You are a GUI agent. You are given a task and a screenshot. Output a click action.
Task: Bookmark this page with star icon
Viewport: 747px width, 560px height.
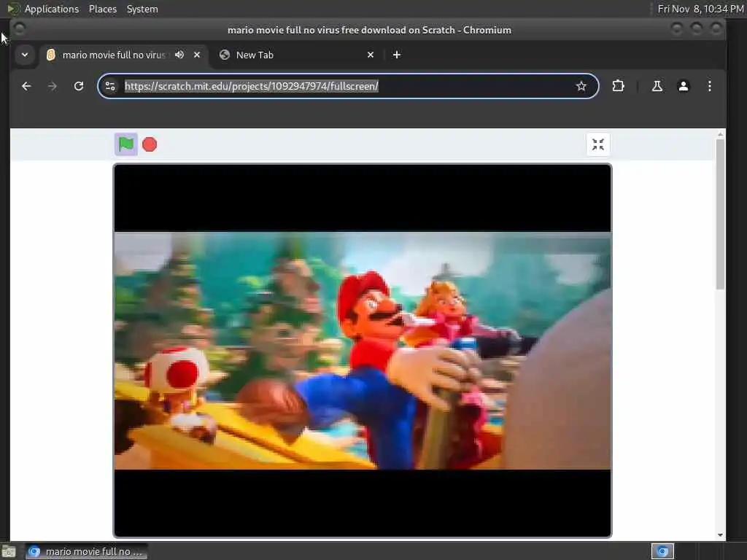(x=581, y=86)
